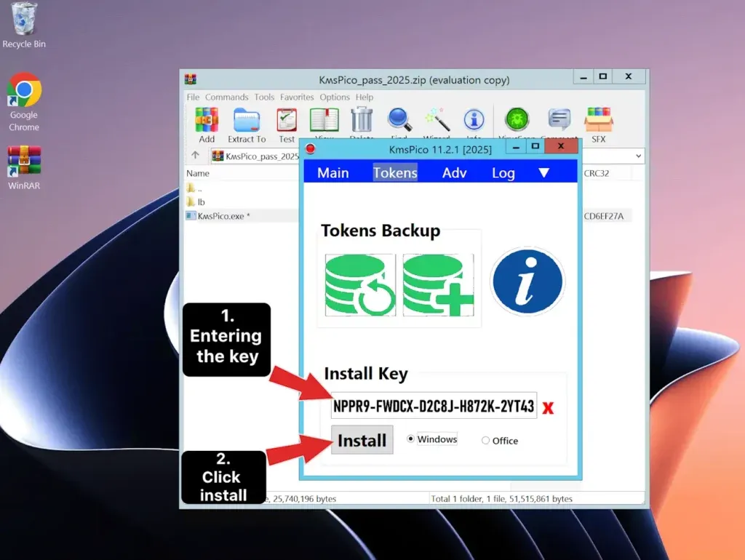Switch to the Main tab in KmsPico
Screen dimensions: 745x560
coord(332,172)
